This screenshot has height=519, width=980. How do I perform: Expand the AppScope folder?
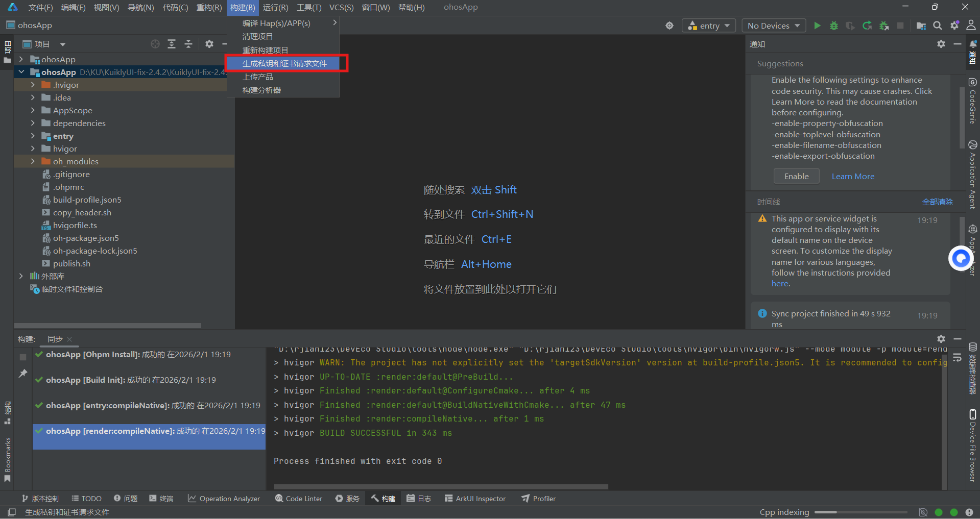coord(33,110)
